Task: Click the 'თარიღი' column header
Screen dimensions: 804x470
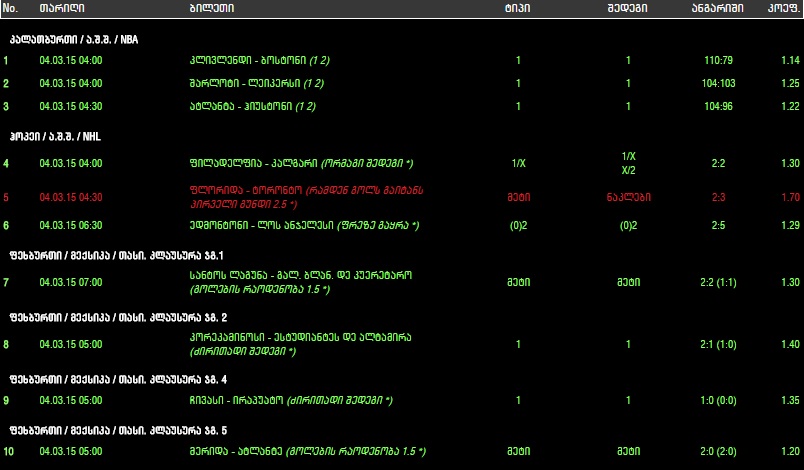Action: coord(62,8)
